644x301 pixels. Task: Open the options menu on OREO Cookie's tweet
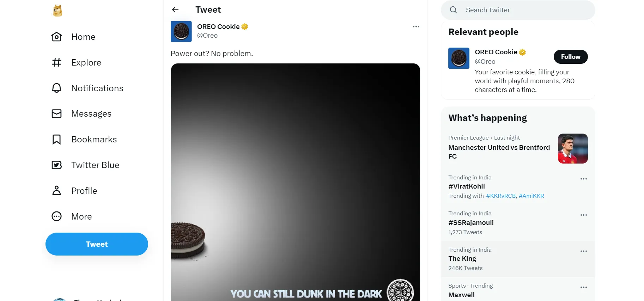pyautogui.click(x=416, y=26)
